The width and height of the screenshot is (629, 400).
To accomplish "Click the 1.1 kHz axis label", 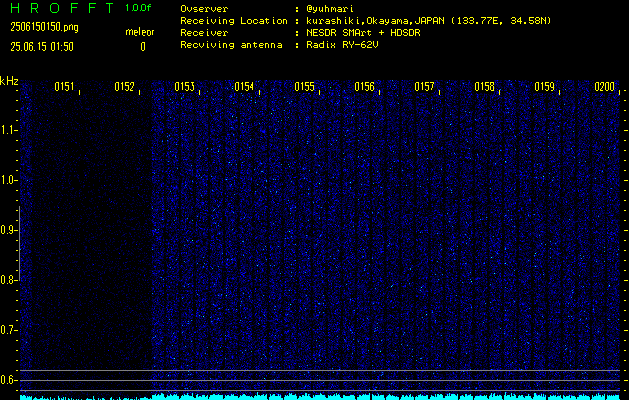I will (x=8, y=130).
